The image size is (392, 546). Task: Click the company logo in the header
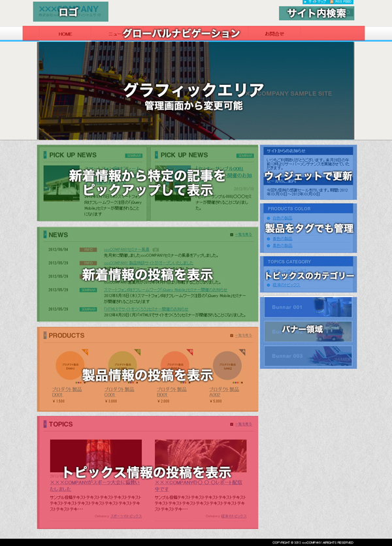pyautogui.click(x=70, y=11)
